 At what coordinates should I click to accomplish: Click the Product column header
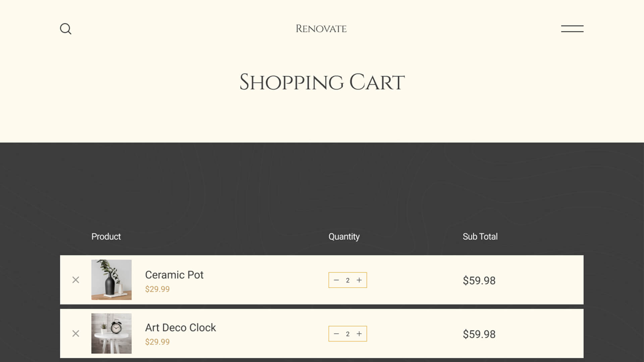106,237
